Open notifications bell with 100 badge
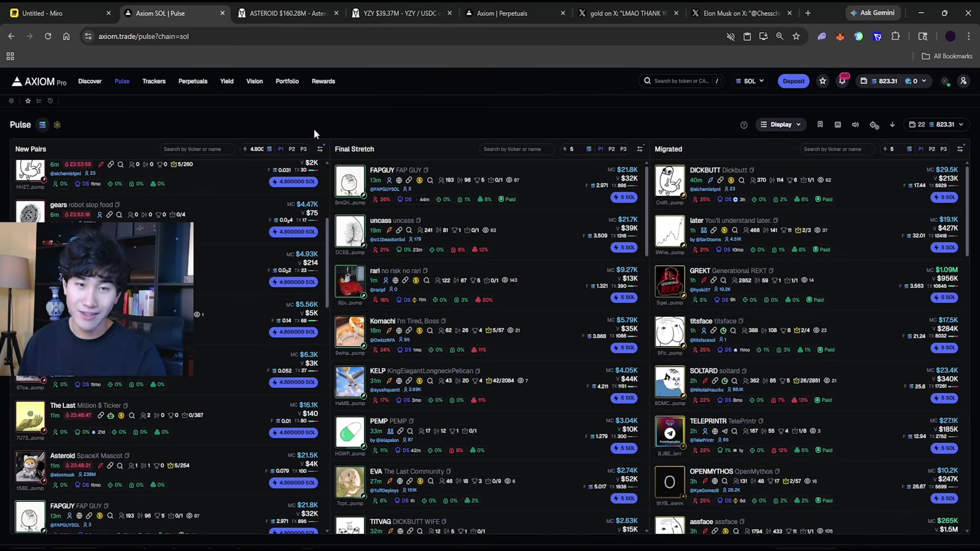The width and height of the screenshot is (980, 551). 842,81
